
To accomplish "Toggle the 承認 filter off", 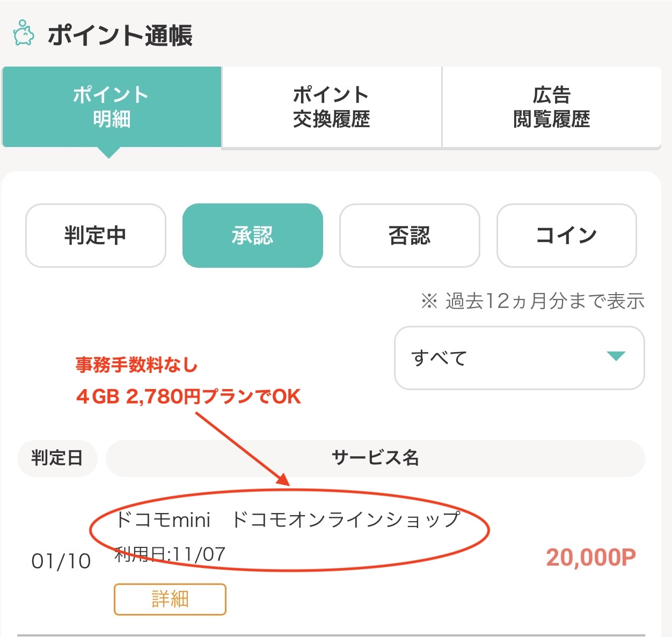I will [x=253, y=236].
